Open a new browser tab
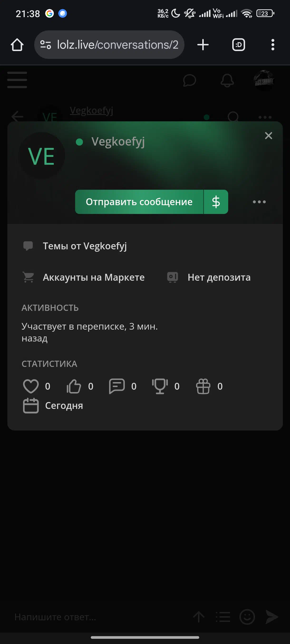 point(203,45)
